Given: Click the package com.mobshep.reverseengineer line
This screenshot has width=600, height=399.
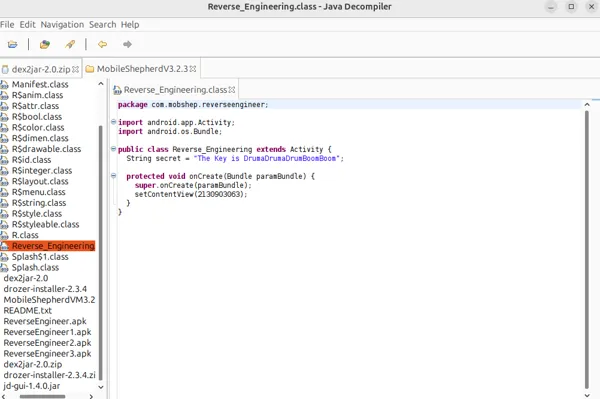Looking at the screenshot, I should click(x=193, y=104).
